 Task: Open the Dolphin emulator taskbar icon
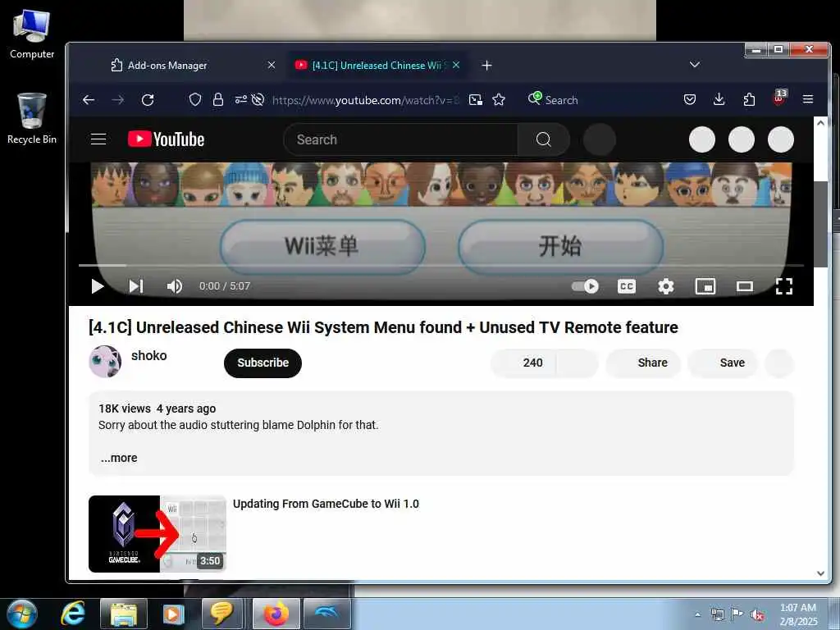[327, 614]
